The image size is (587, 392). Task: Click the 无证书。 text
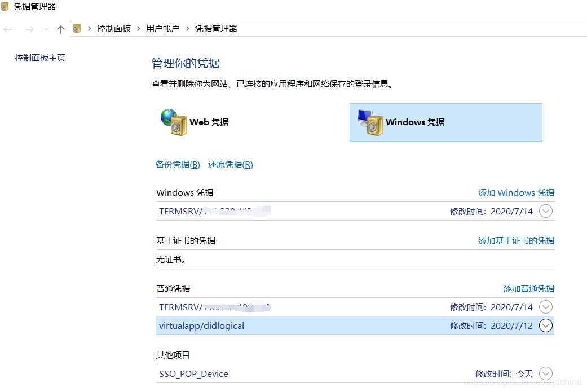[171, 259]
